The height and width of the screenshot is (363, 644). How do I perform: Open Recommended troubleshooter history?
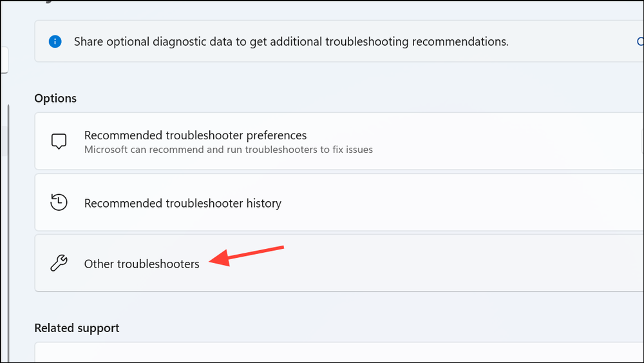click(183, 204)
